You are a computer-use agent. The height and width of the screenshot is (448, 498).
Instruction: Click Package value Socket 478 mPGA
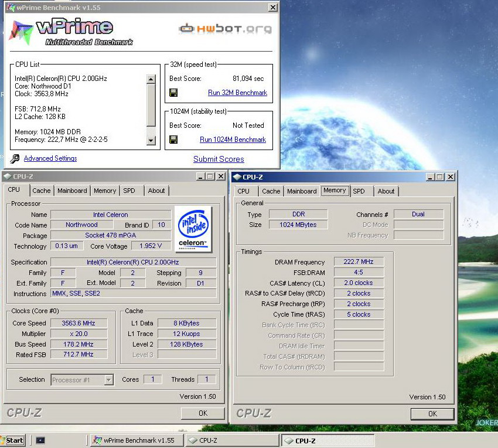(x=111, y=235)
